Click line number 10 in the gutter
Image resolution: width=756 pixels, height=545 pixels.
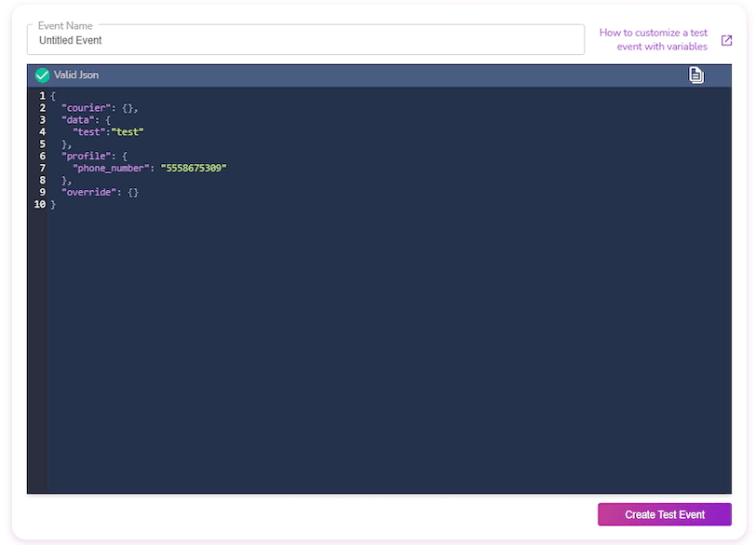coord(40,205)
